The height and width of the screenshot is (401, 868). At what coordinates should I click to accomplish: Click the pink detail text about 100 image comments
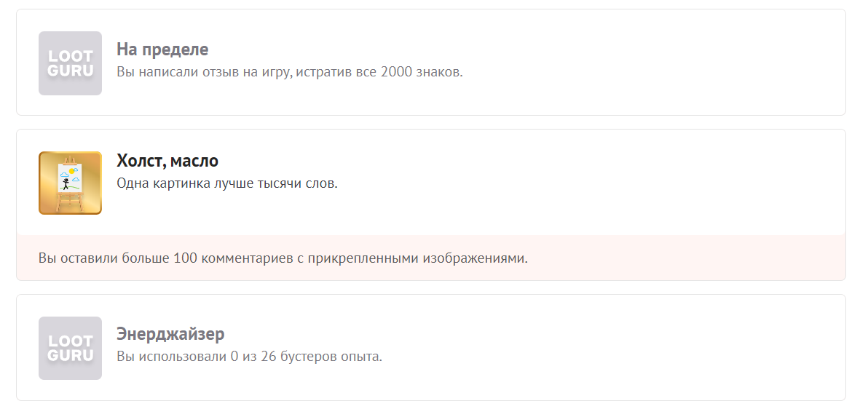[283, 258]
